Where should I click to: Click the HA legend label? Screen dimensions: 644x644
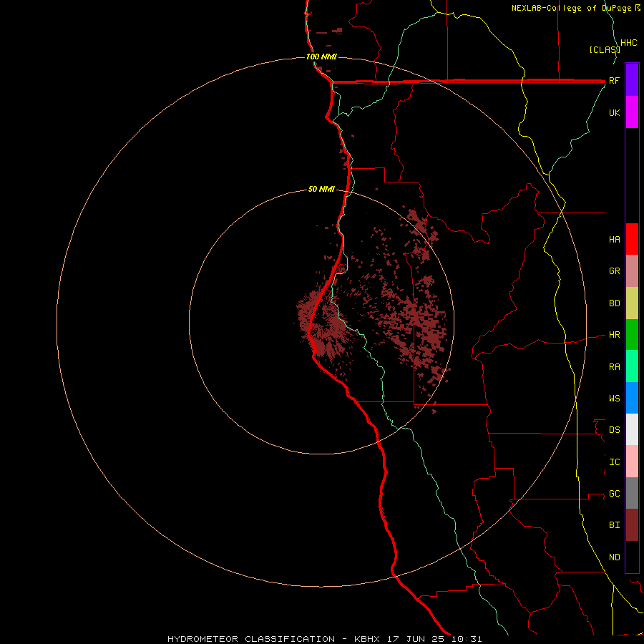pyautogui.click(x=614, y=239)
